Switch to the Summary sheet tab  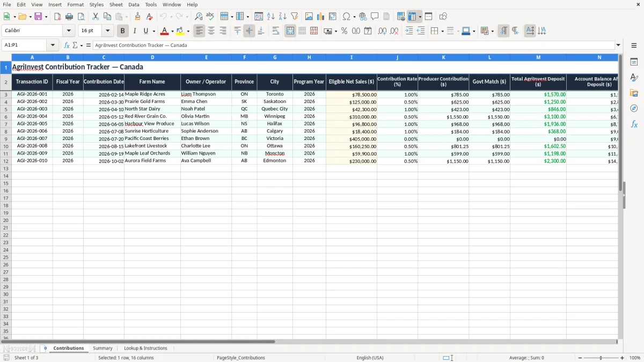(x=103, y=348)
